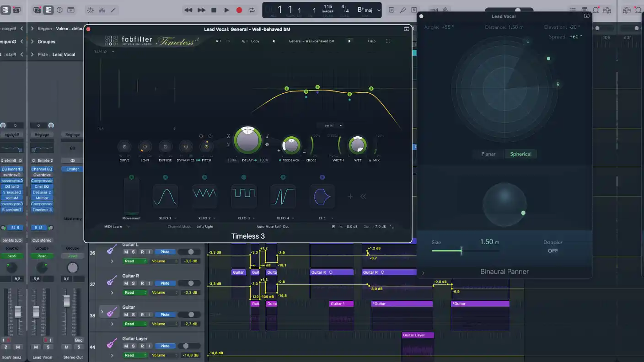Click the Bnc button on Stereo Out
The height and width of the screenshot is (362, 644).
point(79,341)
